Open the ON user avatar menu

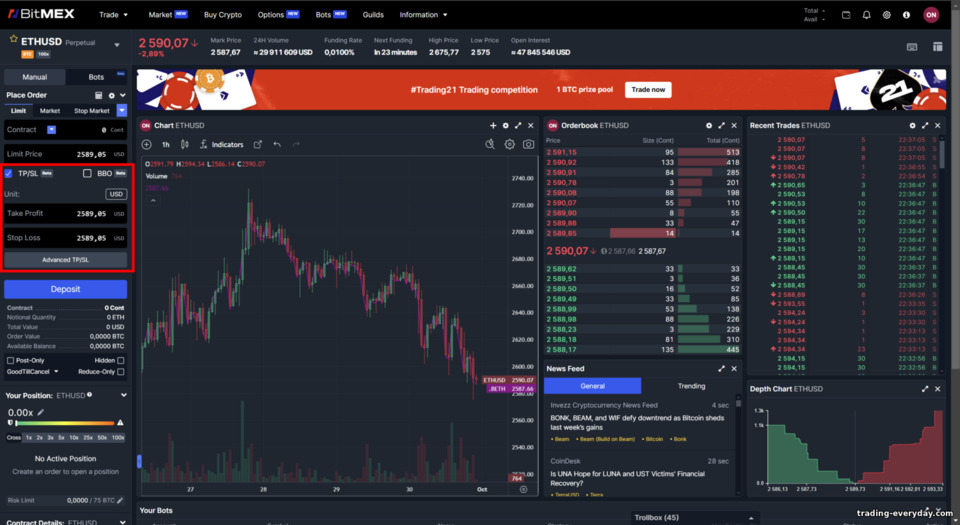pyautogui.click(x=931, y=15)
